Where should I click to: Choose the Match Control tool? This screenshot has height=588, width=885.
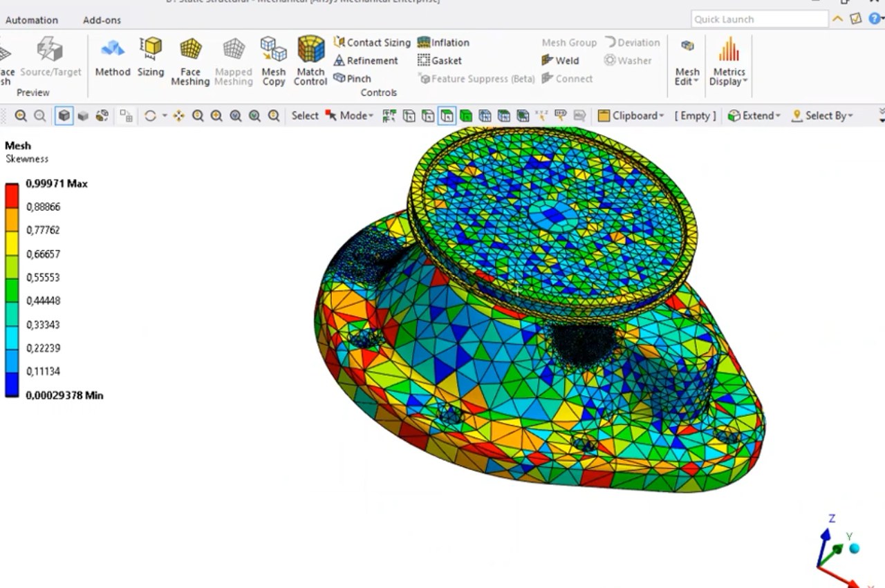310,61
